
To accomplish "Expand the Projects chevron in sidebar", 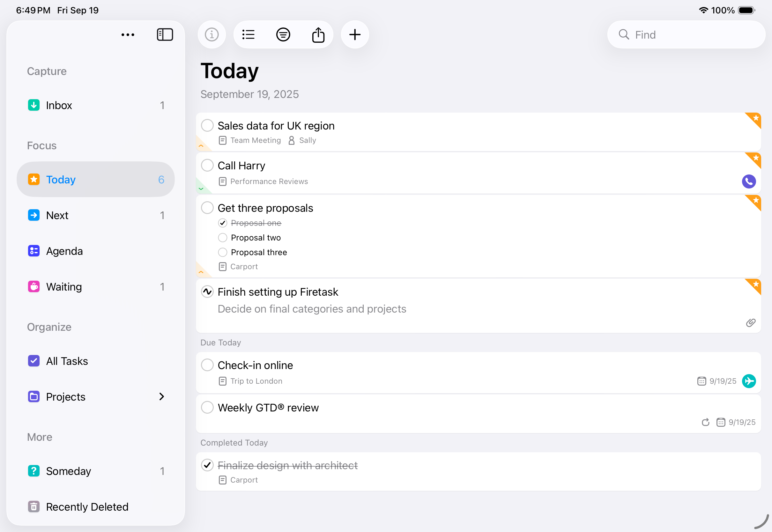I will pyautogui.click(x=162, y=397).
